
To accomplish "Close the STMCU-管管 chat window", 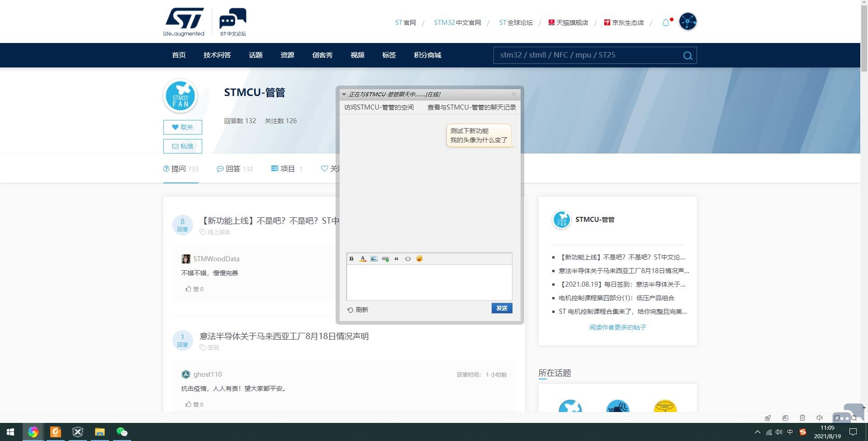I will tap(514, 94).
